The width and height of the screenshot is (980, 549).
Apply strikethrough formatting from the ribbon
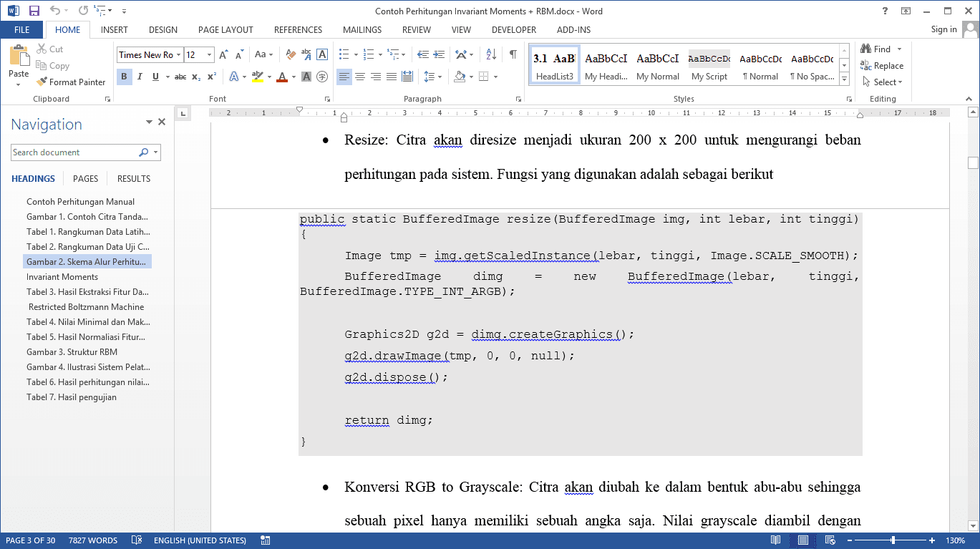(180, 77)
